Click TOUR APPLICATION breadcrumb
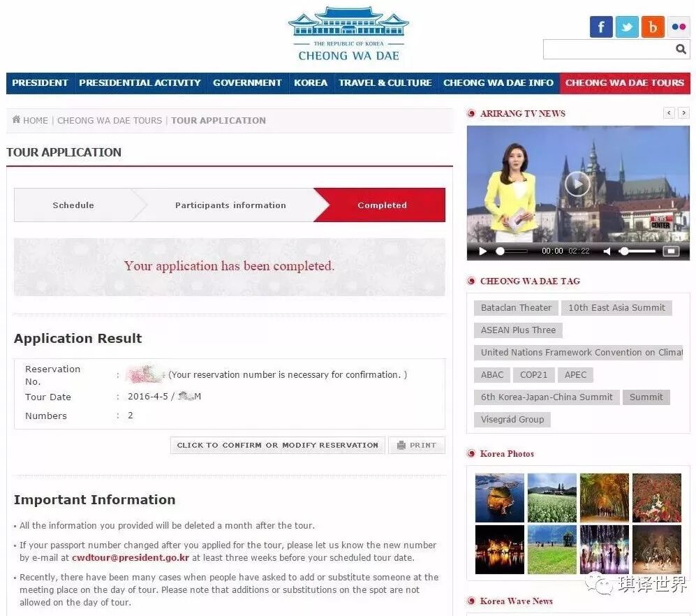Screen dimensions: 696x616 [219, 120]
